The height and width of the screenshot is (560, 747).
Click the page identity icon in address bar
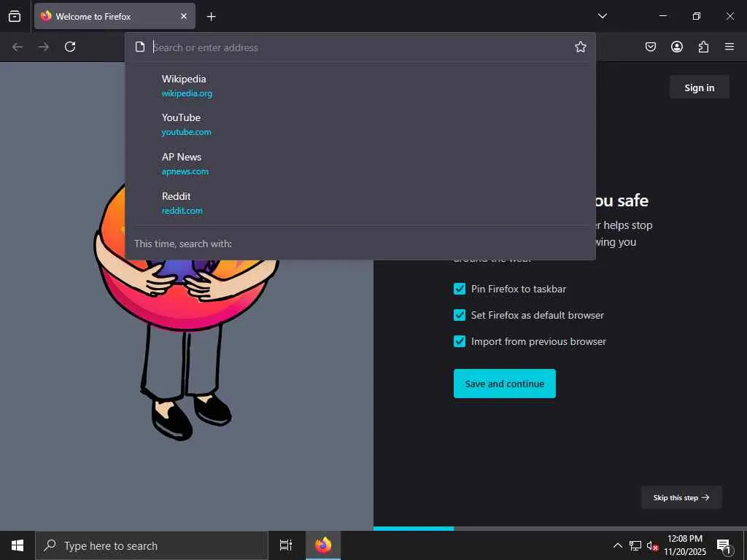click(139, 47)
